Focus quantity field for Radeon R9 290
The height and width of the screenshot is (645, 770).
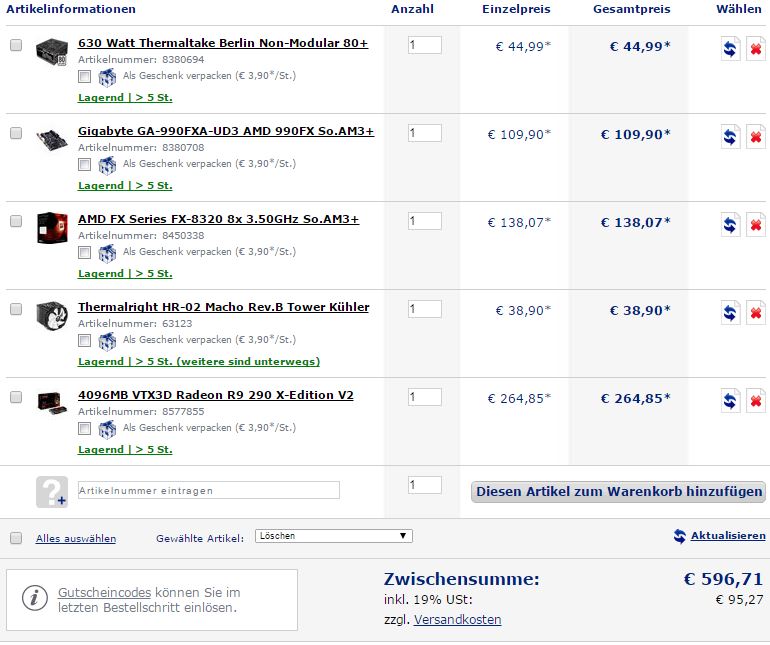tap(425, 397)
